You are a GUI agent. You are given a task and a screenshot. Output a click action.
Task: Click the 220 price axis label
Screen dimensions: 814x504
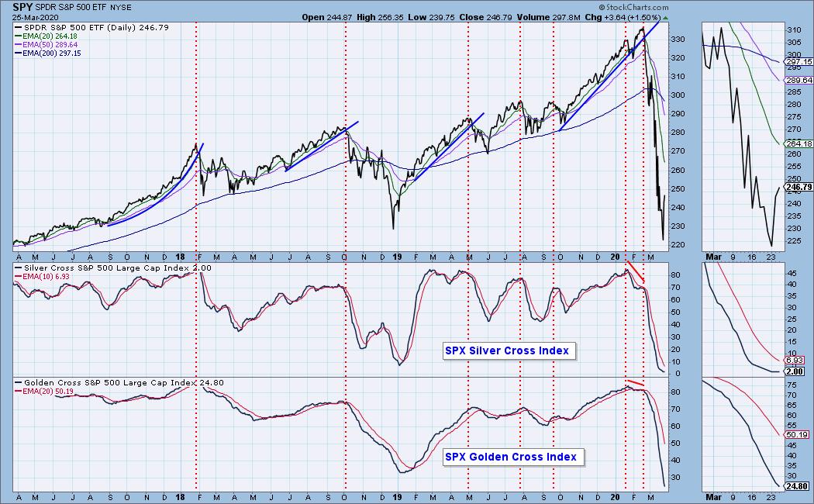(x=680, y=244)
